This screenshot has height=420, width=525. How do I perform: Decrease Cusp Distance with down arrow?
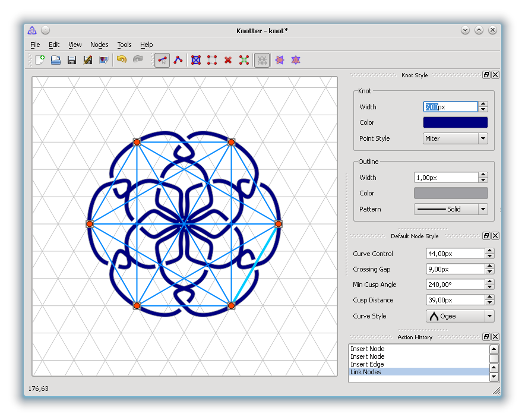489,302
